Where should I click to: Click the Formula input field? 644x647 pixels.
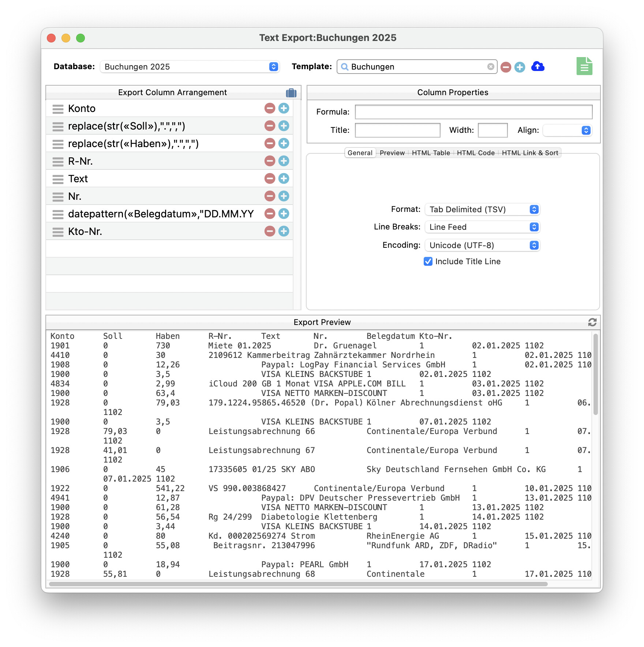[473, 112]
